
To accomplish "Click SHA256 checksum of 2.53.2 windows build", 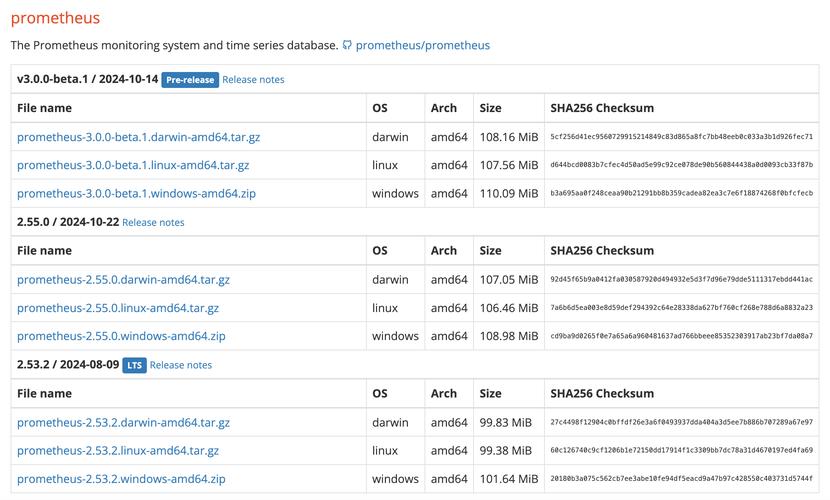I will coord(681,479).
